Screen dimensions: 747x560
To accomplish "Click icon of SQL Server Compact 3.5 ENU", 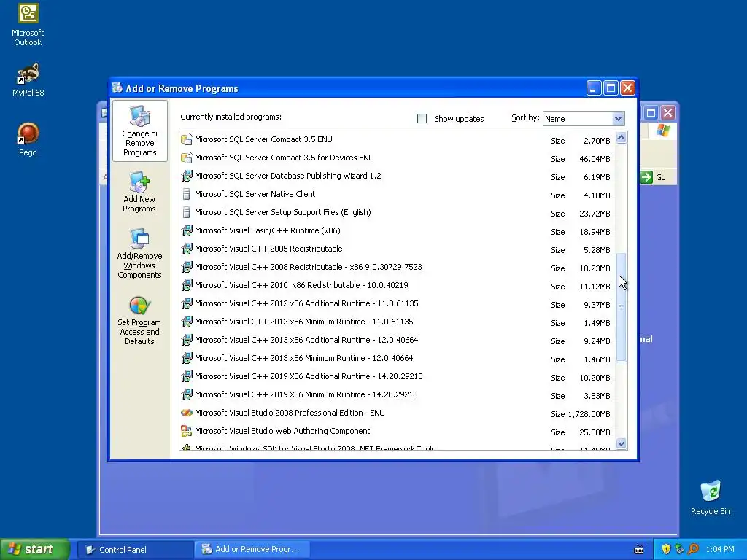I will (187, 139).
